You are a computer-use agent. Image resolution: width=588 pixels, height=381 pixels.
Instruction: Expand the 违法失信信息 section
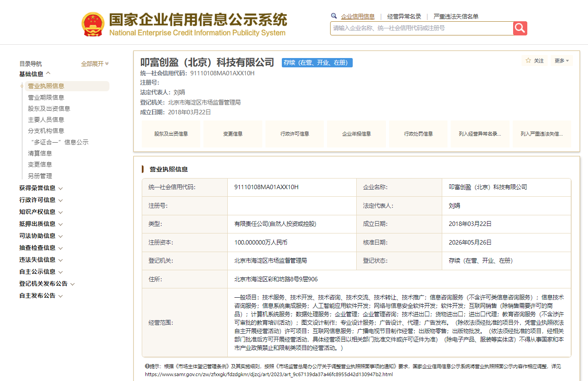click(x=41, y=260)
